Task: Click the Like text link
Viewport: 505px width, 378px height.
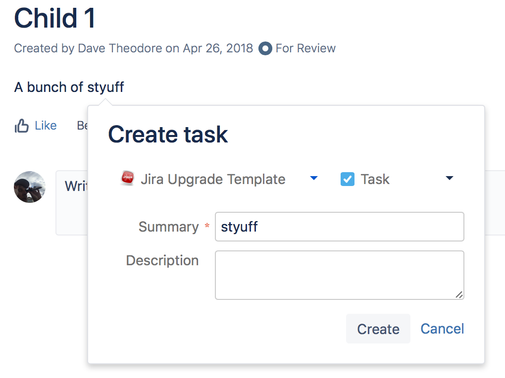Action: point(46,126)
